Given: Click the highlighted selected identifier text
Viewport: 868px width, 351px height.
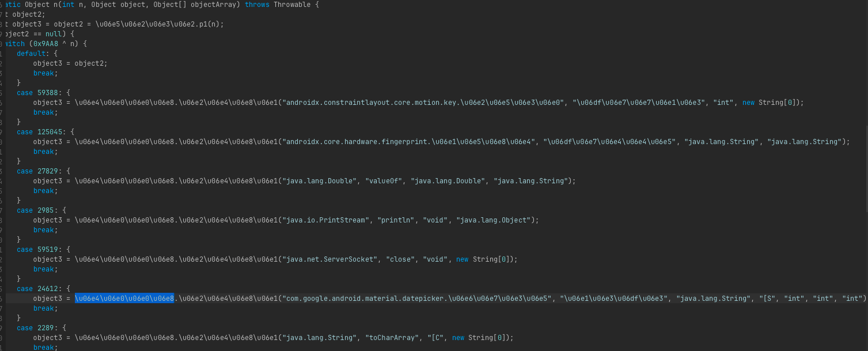Looking at the screenshot, I should [x=124, y=299].
